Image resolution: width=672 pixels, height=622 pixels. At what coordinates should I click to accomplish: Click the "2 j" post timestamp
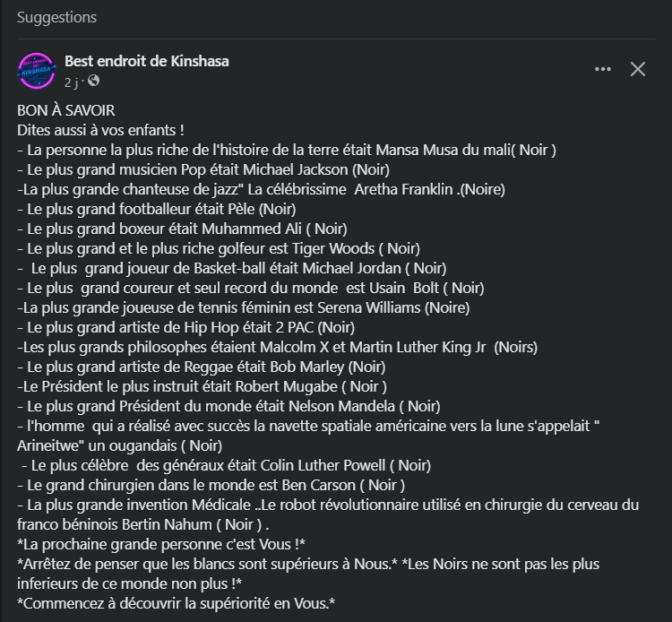[72, 82]
